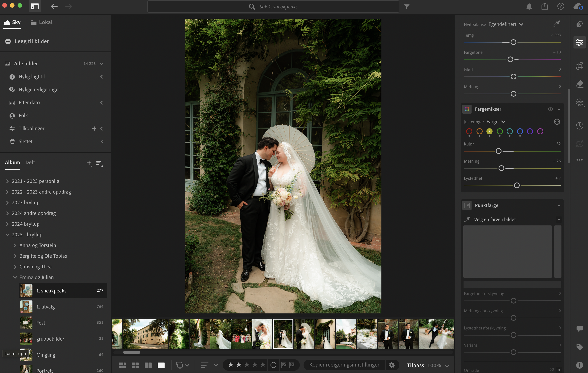Open the Crop and rotate tool
The height and width of the screenshot is (373, 588).
point(579,66)
